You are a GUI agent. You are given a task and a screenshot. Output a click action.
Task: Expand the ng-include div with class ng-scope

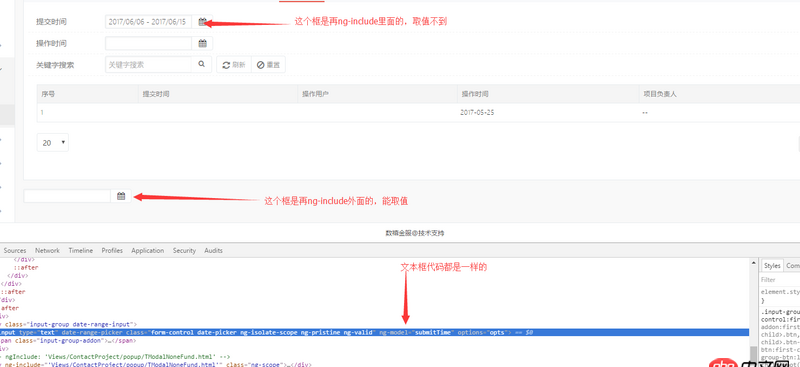(156, 364)
